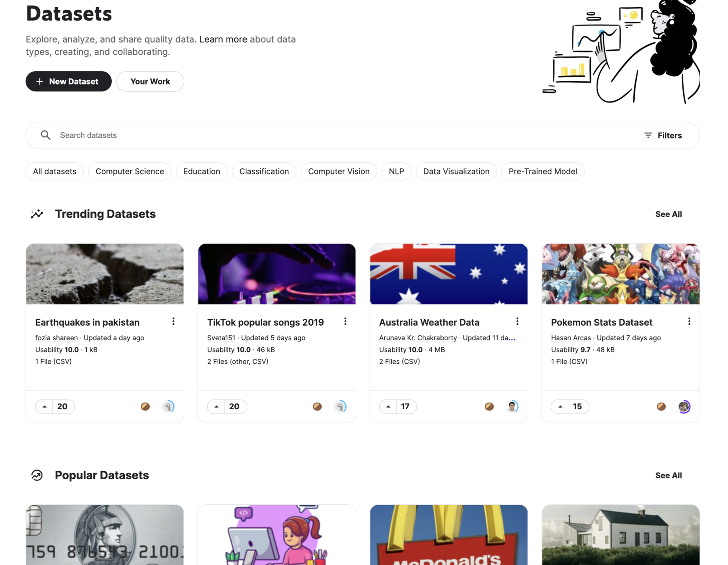
Task: Upvote the Pokemon Stats Dataset
Action: (560, 406)
